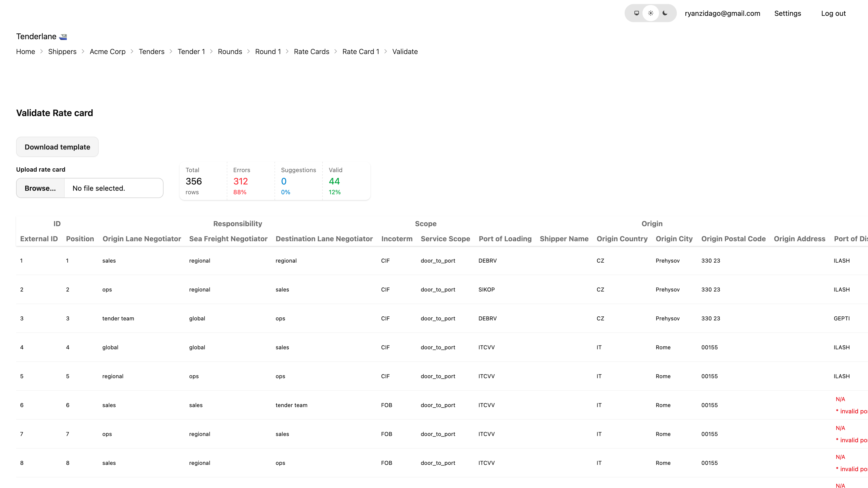Navigate to Home via breadcrumb
This screenshot has height=488, width=868.
tap(25, 51)
